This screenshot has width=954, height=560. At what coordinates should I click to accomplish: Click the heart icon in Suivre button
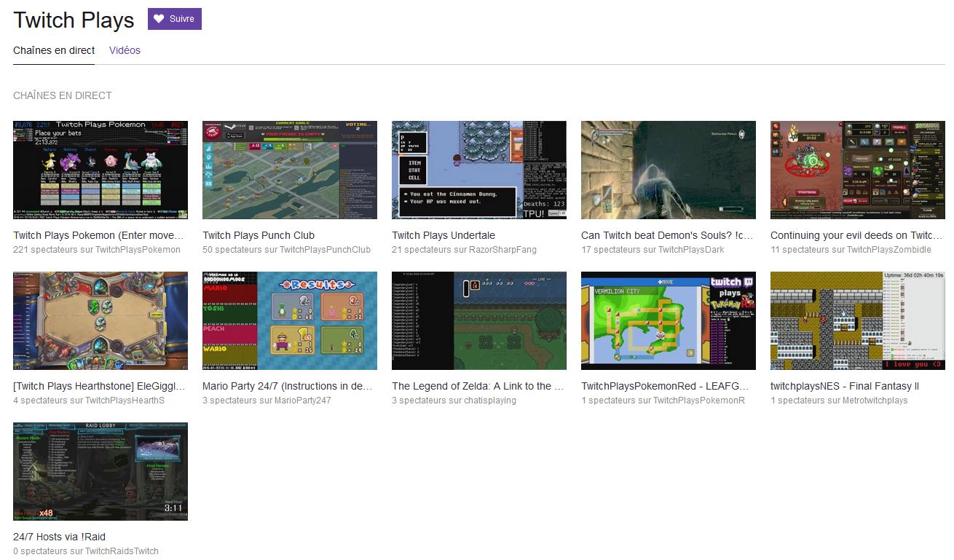[159, 19]
